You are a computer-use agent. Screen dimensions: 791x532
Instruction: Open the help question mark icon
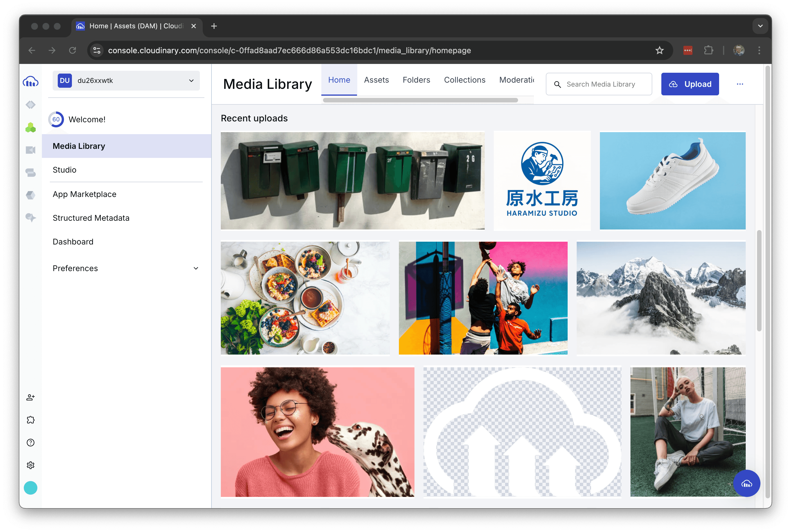click(31, 442)
